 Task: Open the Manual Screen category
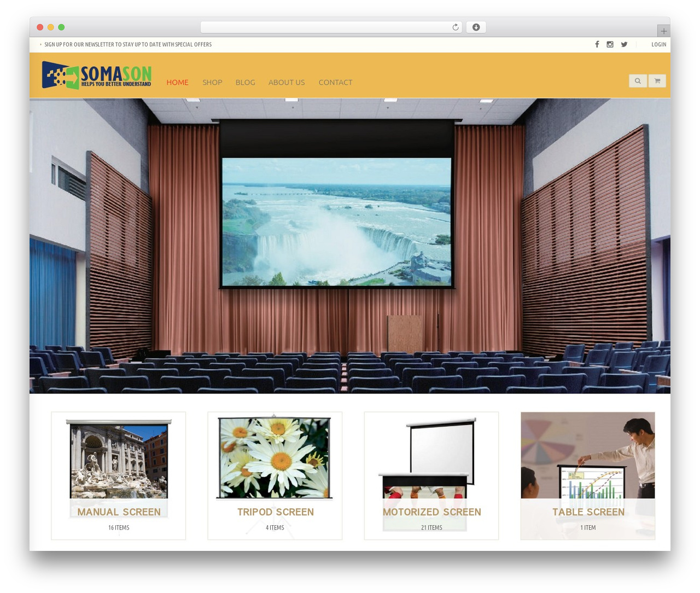(119, 512)
